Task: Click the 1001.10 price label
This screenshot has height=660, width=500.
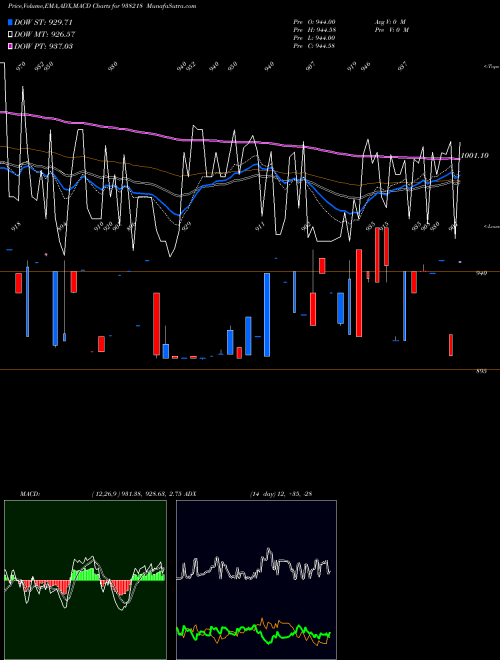Action: click(x=475, y=156)
